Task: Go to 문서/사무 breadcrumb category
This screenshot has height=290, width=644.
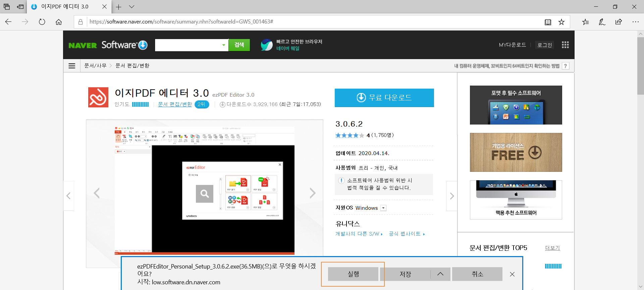Action: (95, 66)
